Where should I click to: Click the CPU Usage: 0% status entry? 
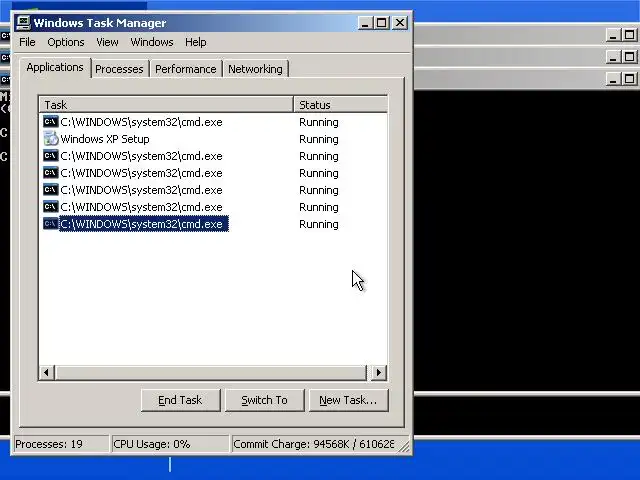coord(170,444)
